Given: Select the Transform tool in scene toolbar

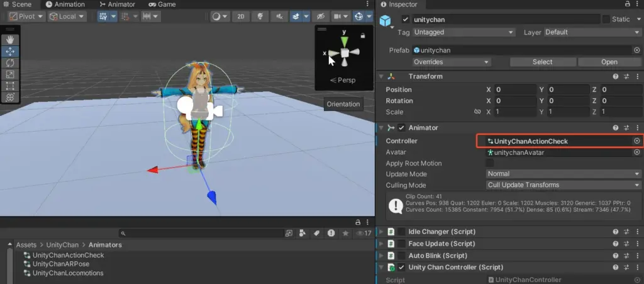Looking at the screenshot, I should point(10,98).
